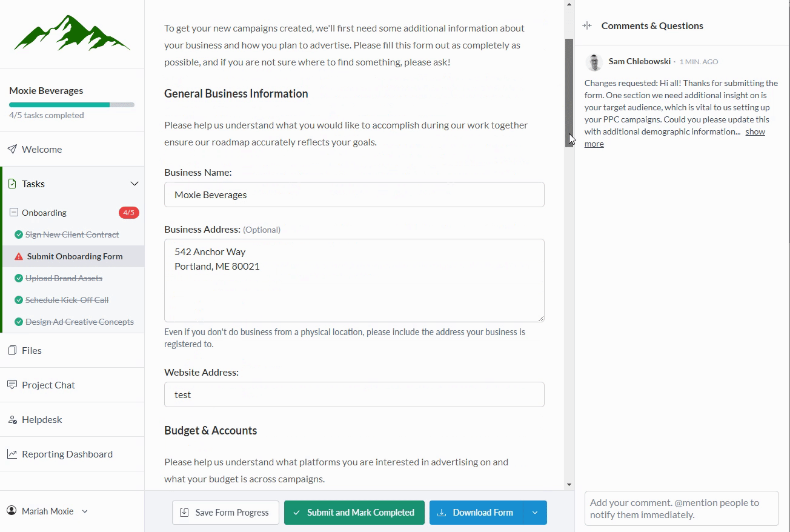Image resolution: width=790 pixels, height=532 pixels.
Task: Collapse the Comments & Questions panel icon
Action: 586,25
